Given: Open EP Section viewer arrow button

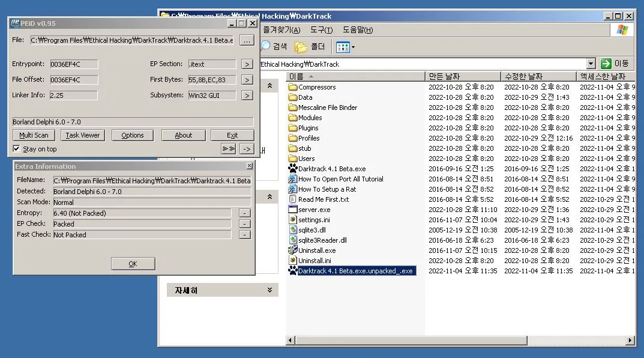Looking at the screenshot, I should (x=247, y=64).
